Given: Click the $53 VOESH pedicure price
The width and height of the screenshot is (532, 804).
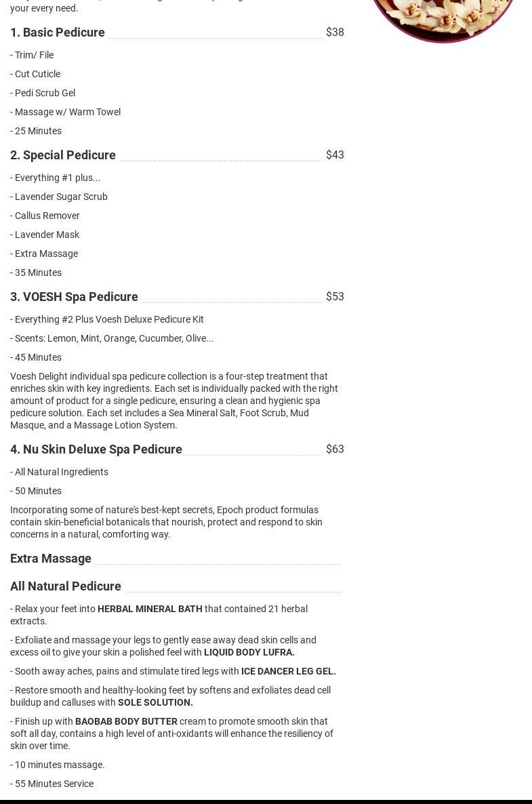Looking at the screenshot, I should (335, 297).
